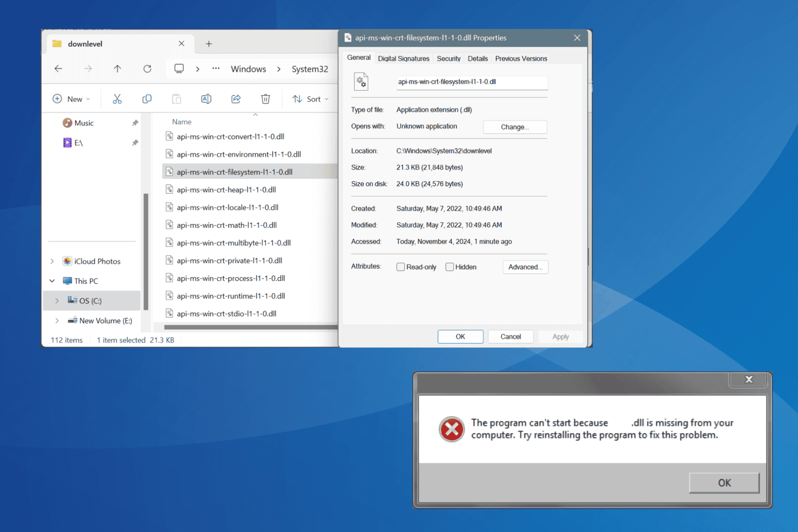Viewport: 798px width, 532px height.
Task: Sort files by Name column header
Action: coord(182,122)
